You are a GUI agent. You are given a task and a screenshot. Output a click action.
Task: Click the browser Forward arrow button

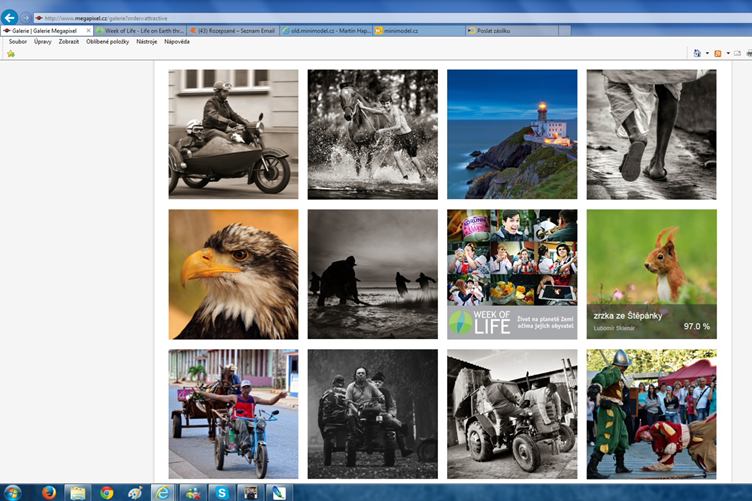(26, 18)
